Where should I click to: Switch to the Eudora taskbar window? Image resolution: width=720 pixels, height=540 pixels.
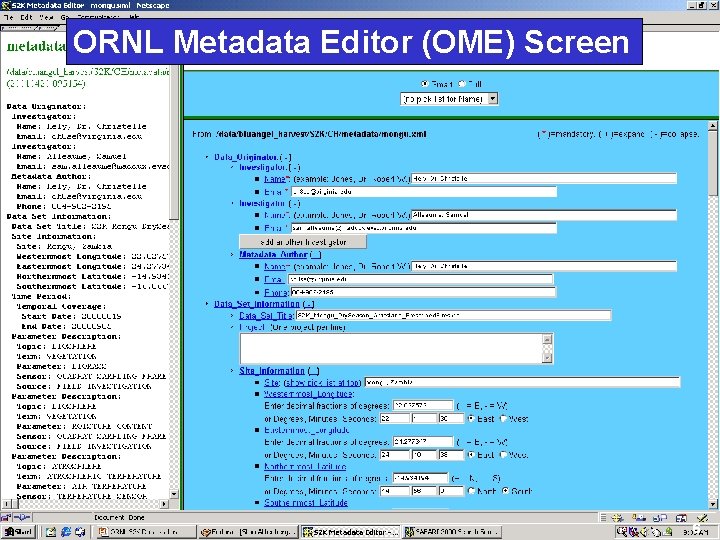click(249, 532)
